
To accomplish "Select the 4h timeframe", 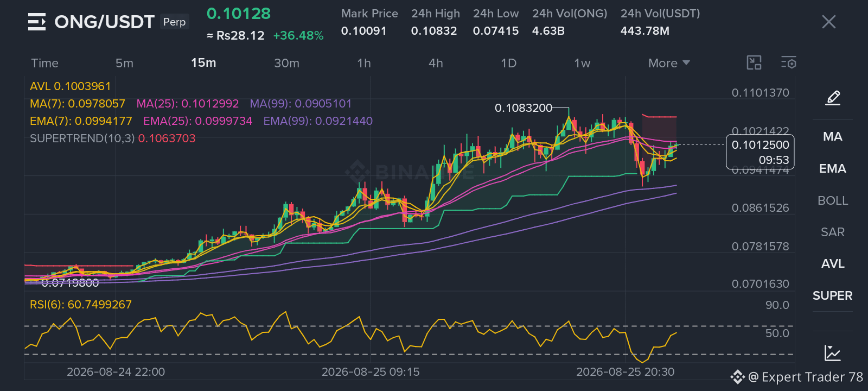I will 436,63.
